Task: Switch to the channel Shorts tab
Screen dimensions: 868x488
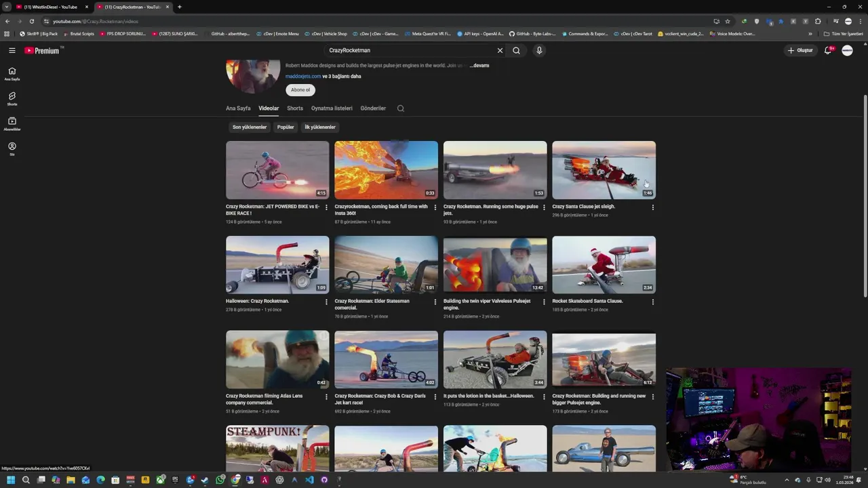Action: click(x=295, y=108)
